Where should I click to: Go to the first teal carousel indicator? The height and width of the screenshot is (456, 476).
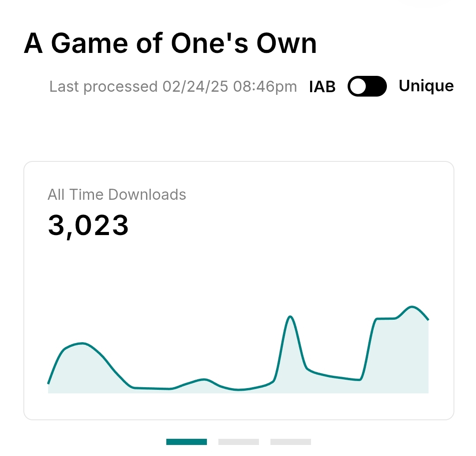(x=186, y=442)
